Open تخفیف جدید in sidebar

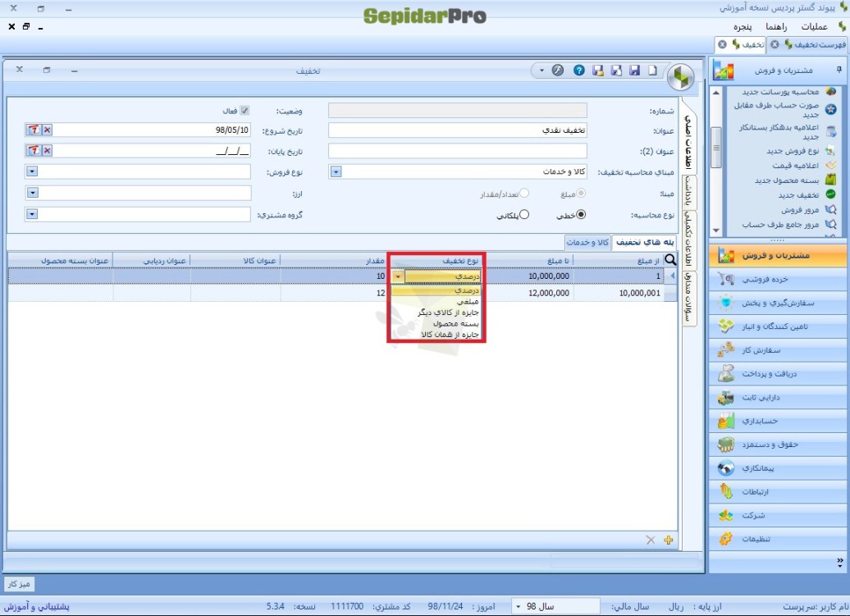click(x=798, y=195)
